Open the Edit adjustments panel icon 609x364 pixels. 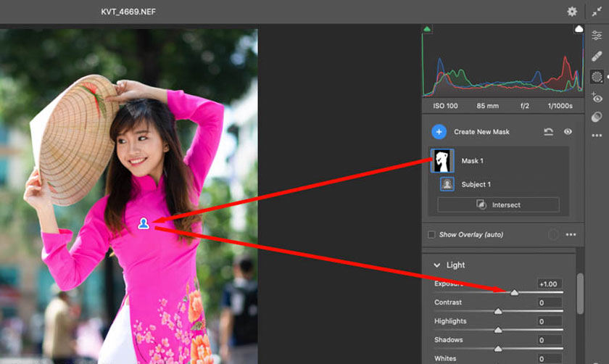[597, 36]
